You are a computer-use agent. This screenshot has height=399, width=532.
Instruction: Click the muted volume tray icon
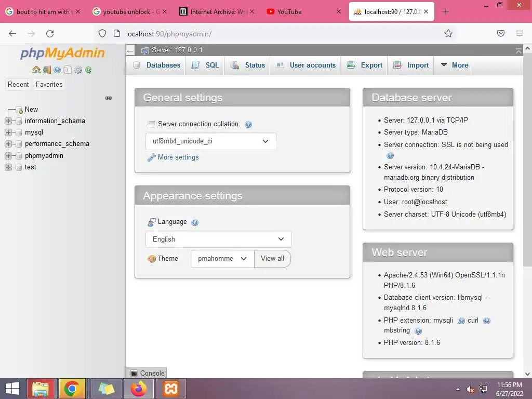tap(470, 389)
